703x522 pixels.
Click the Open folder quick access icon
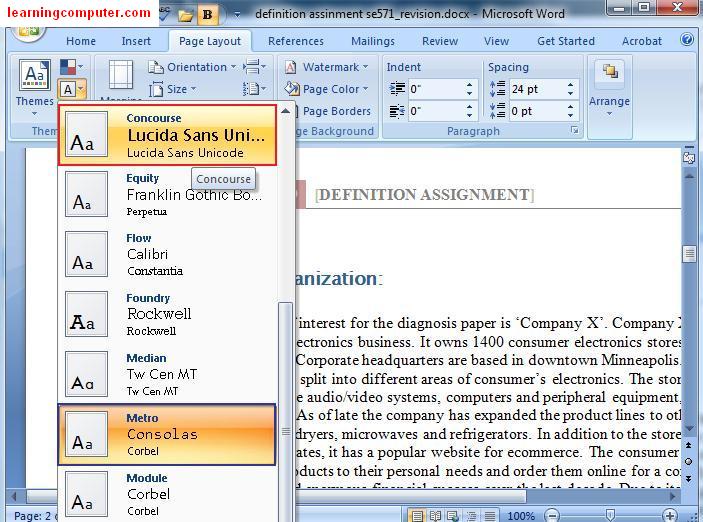click(x=185, y=15)
